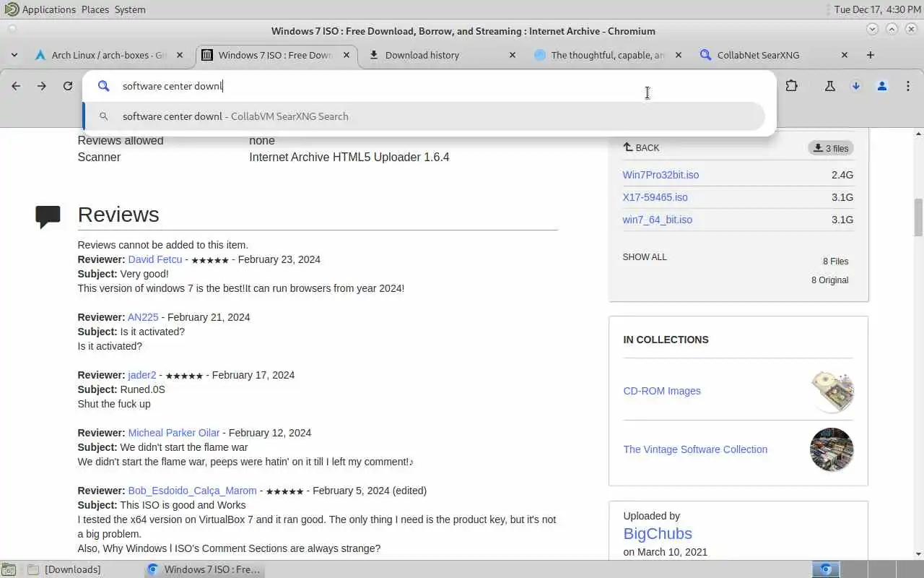
Task: Click the '8 Original' text
Action: click(830, 280)
